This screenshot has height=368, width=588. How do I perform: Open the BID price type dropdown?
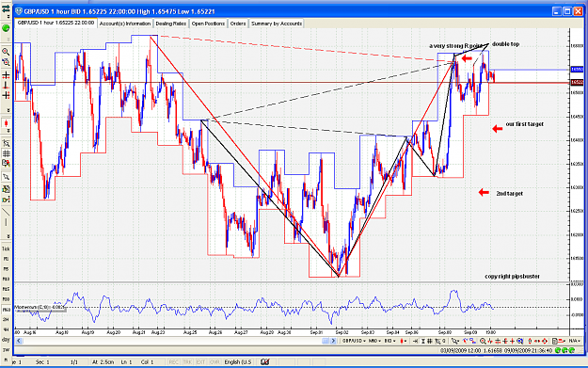coord(390,341)
